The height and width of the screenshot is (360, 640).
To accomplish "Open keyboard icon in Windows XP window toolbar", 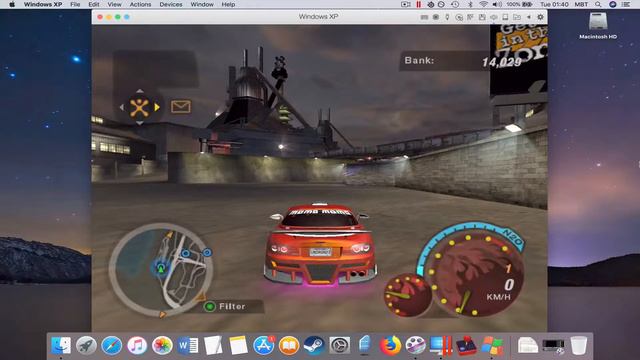I will pyautogui.click(x=424, y=17).
